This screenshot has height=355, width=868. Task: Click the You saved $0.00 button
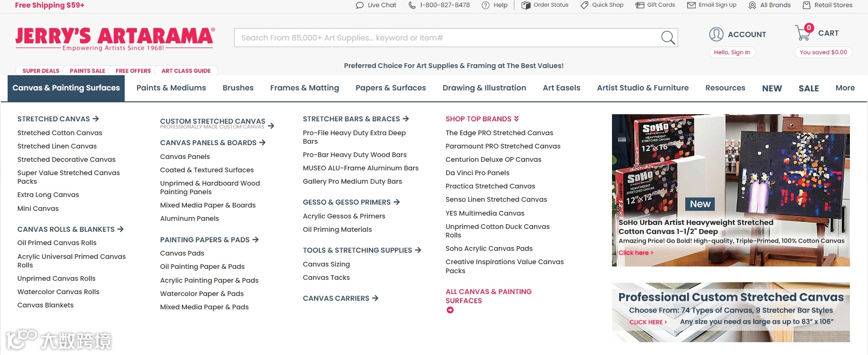[823, 52]
